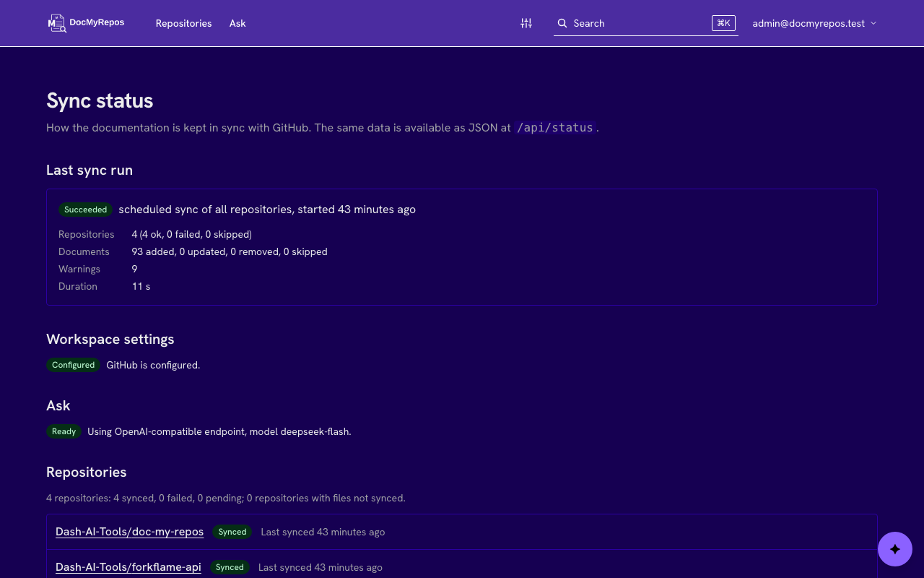Click the '4 repositories: 4 synced' summary line
The width and height of the screenshot is (924, 578).
click(226, 498)
